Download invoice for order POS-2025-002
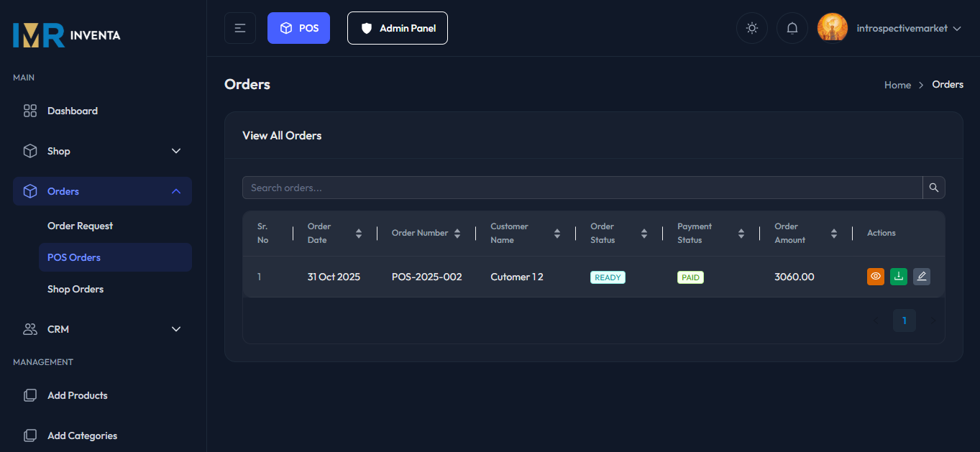The image size is (980, 452). click(898, 277)
